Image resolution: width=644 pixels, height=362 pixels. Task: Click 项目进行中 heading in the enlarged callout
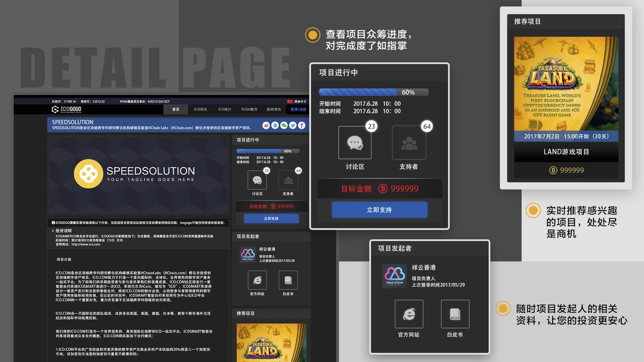[x=339, y=73]
